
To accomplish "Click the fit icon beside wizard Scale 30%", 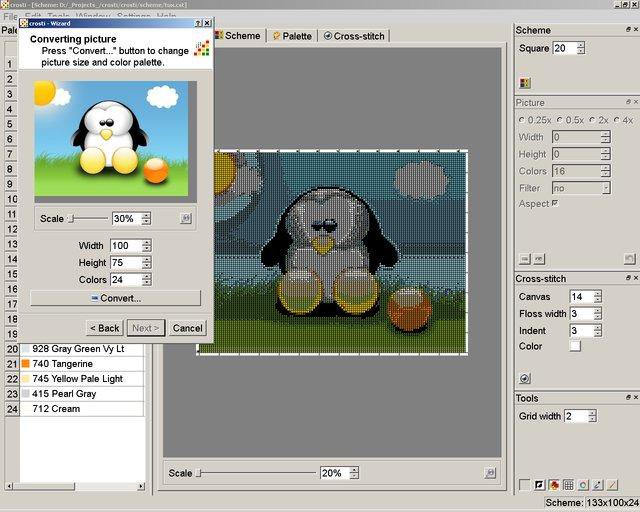I will pyautogui.click(x=186, y=218).
